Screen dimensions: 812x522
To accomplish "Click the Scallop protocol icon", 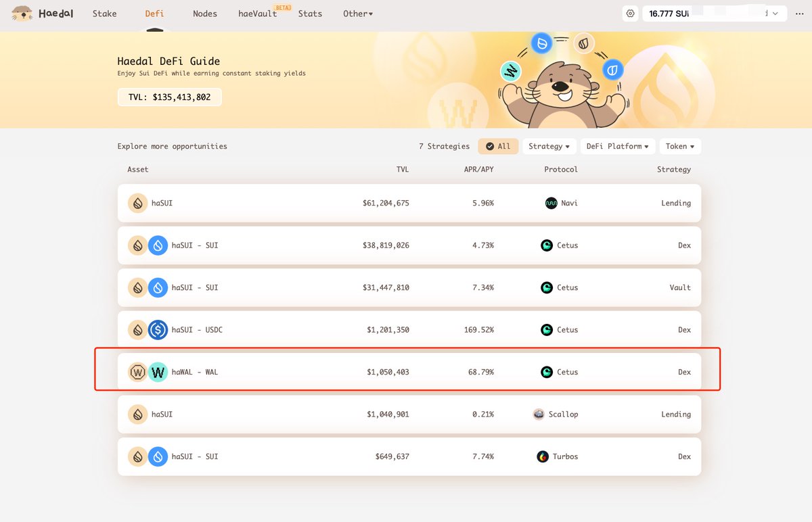I will [539, 414].
